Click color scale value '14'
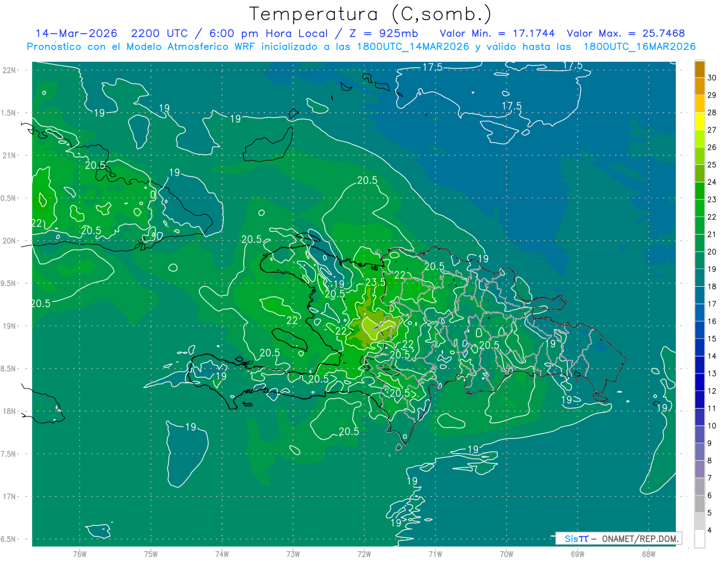The width and height of the screenshot is (728, 562). (712, 356)
